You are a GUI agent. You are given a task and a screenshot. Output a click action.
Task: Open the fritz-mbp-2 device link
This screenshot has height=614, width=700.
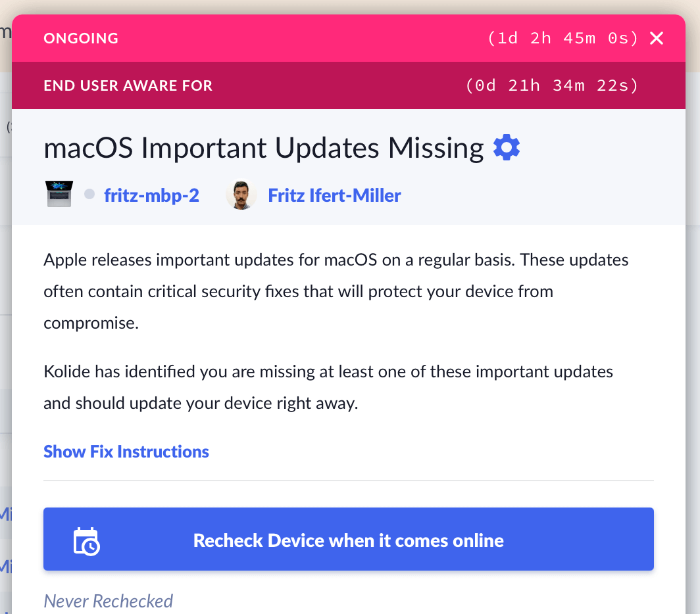coord(151,195)
